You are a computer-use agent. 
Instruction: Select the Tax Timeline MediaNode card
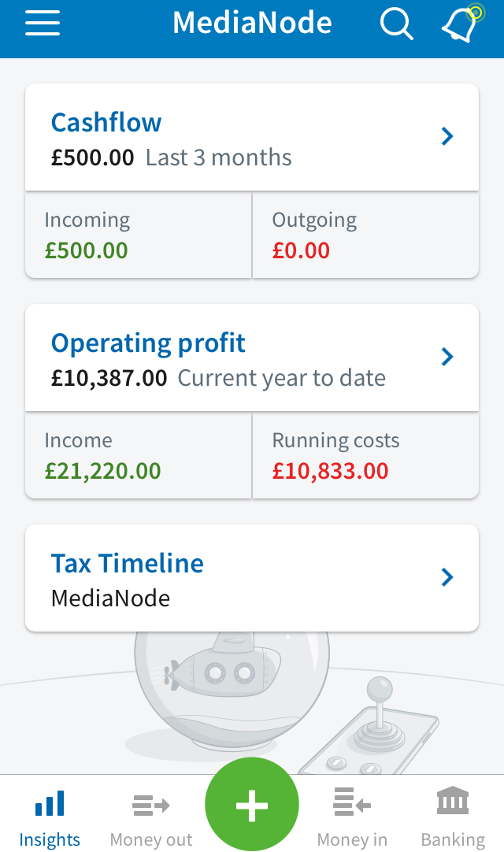[x=252, y=577]
